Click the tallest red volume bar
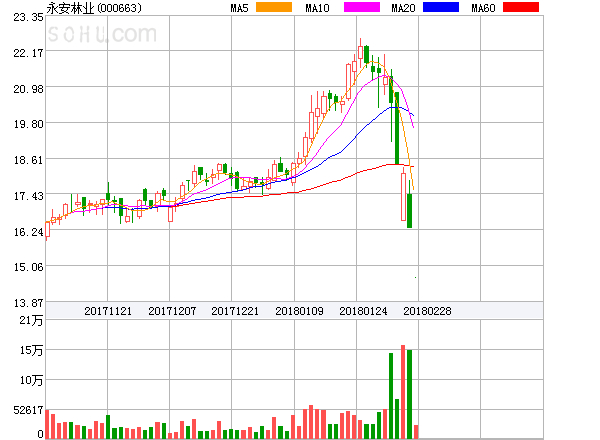Screen dimensions: 600x440 pyautogui.click(x=403, y=392)
